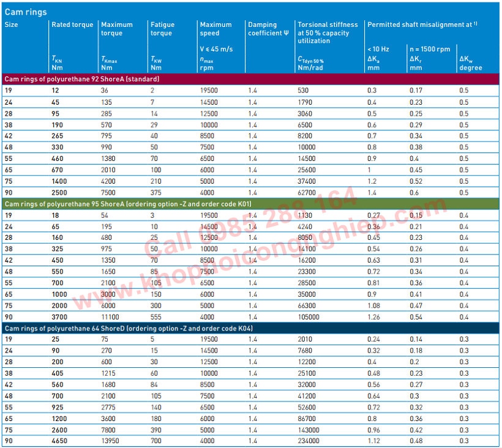The image size is (502, 448).
Task: Select the 4650 rated torque cell
Action: [60, 441]
